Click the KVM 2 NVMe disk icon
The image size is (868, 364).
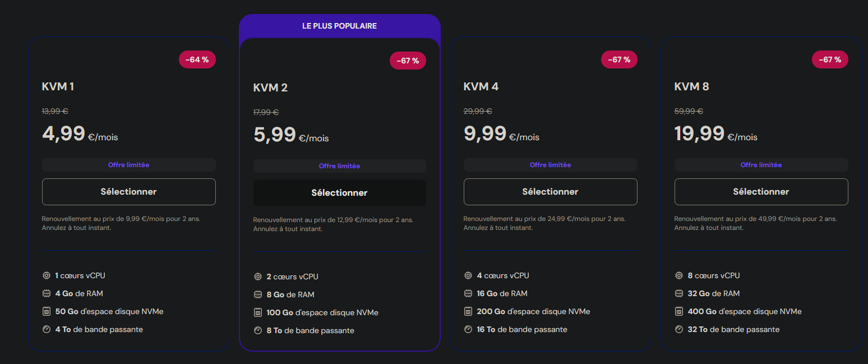point(258,312)
